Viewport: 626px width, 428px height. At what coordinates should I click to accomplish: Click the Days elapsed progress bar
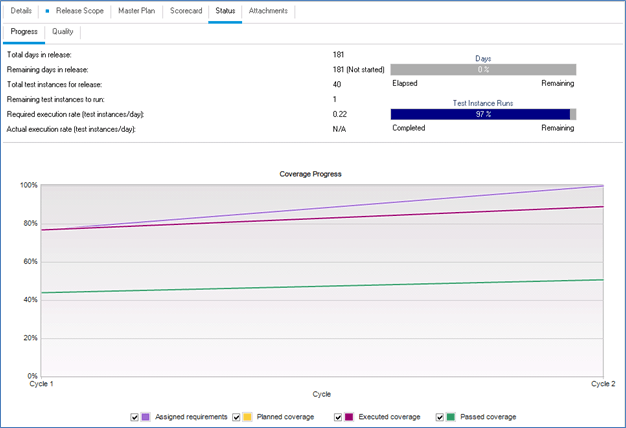point(483,70)
